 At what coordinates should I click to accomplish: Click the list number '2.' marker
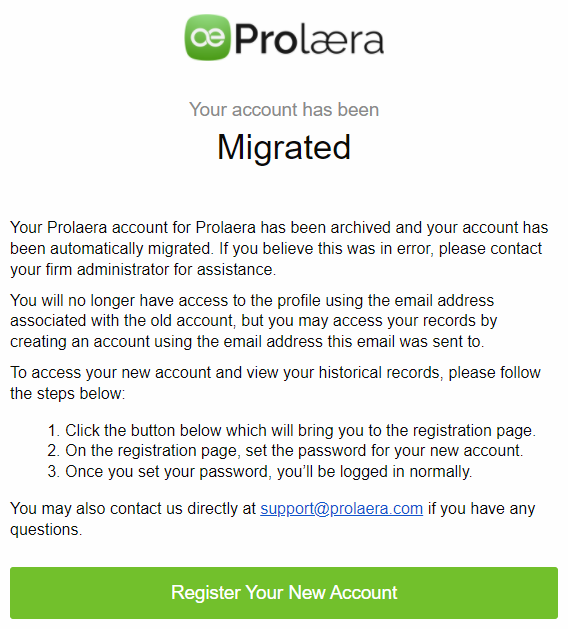tap(54, 450)
